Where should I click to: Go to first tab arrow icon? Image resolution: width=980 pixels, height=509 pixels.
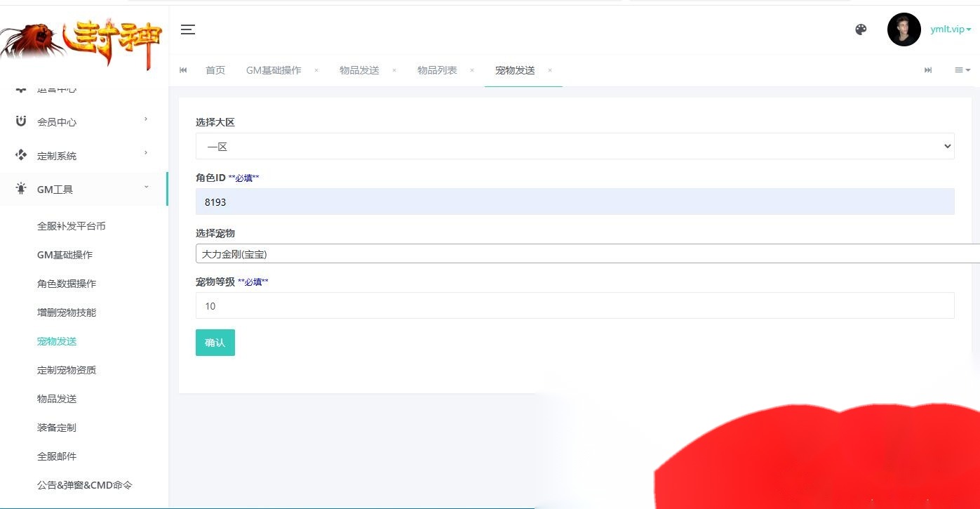point(184,70)
